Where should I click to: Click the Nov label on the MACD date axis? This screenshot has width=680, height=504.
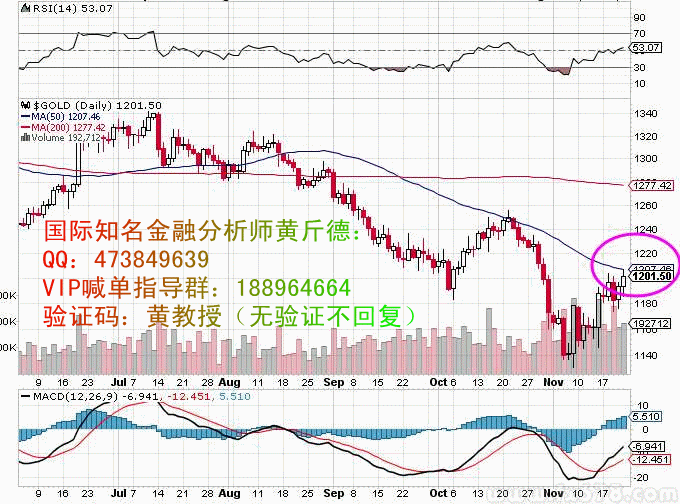pyautogui.click(x=554, y=493)
